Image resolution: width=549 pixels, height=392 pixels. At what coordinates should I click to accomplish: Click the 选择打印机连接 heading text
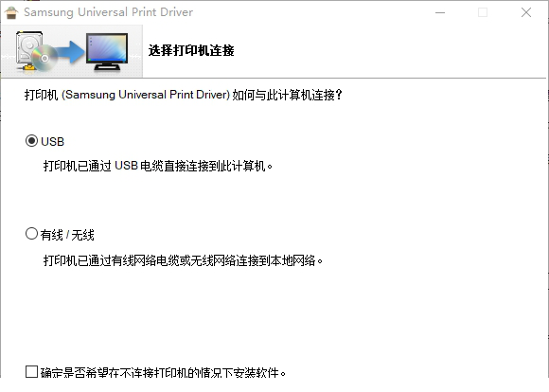(x=191, y=50)
